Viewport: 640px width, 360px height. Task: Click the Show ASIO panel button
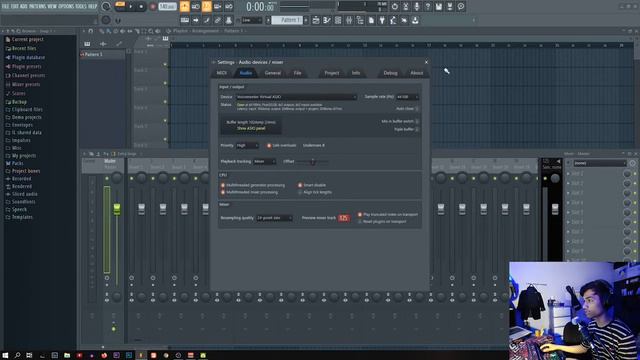coord(251,128)
